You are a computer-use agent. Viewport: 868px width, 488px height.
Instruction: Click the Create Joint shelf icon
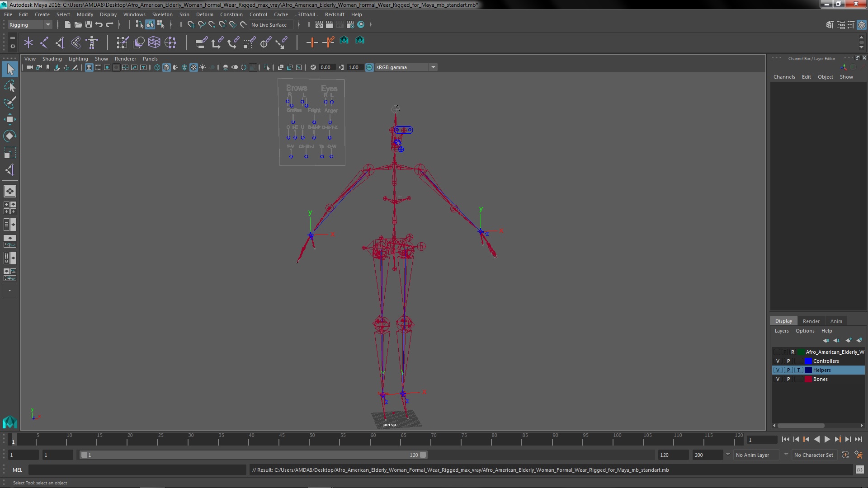44,42
